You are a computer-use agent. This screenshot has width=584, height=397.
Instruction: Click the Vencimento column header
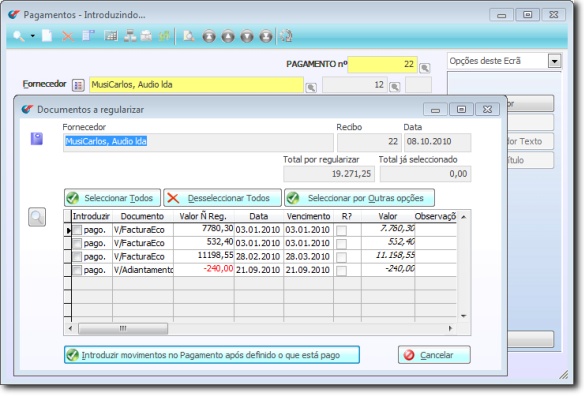(308, 216)
